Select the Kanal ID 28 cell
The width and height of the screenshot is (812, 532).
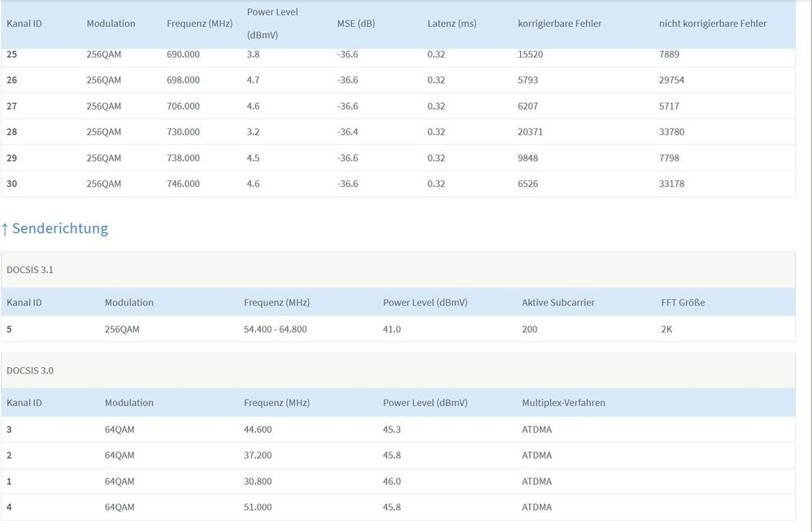pyautogui.click(x=11, y=132)
